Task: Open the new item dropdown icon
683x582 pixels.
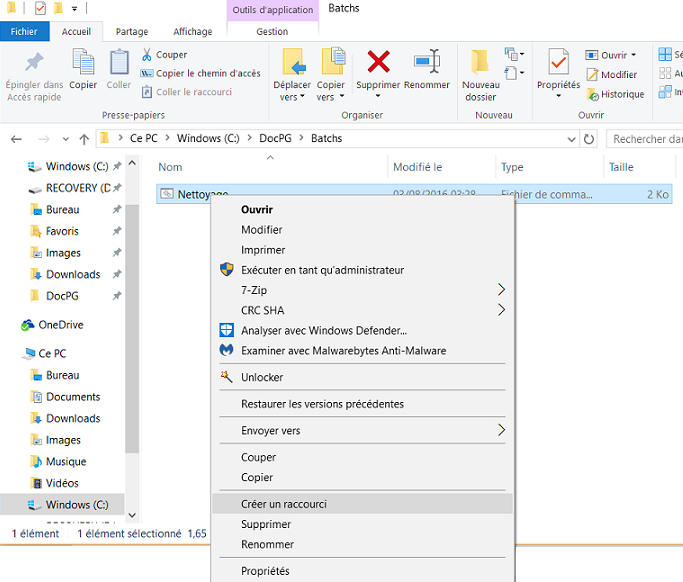Action: (514, 54)
